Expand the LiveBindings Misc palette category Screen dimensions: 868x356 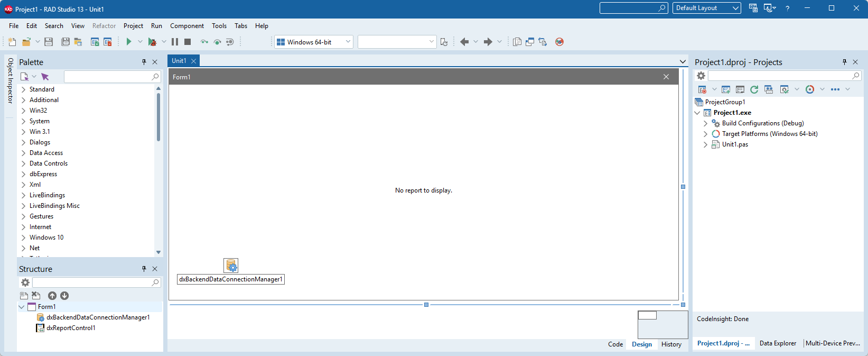pos(23,206)
